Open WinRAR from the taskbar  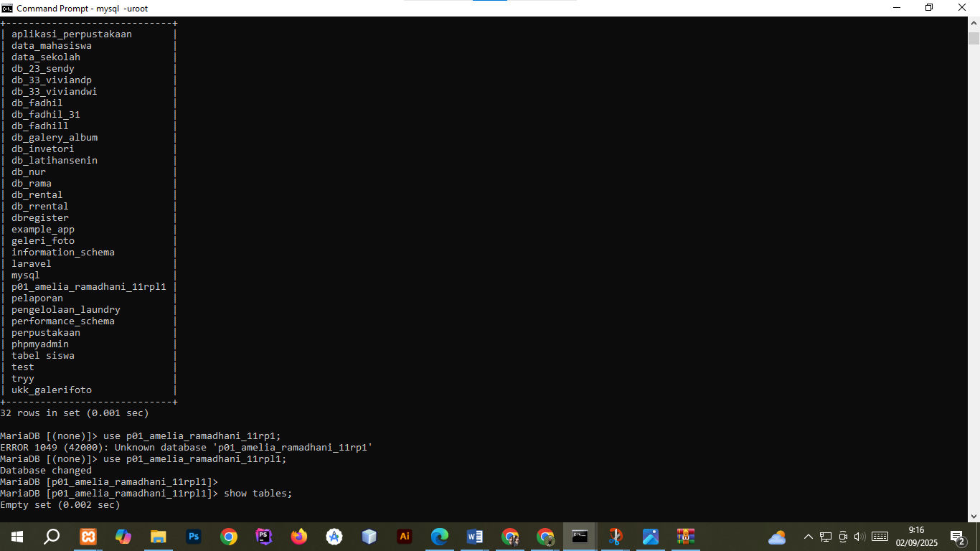pyautogui.click(x=686, y=537)
